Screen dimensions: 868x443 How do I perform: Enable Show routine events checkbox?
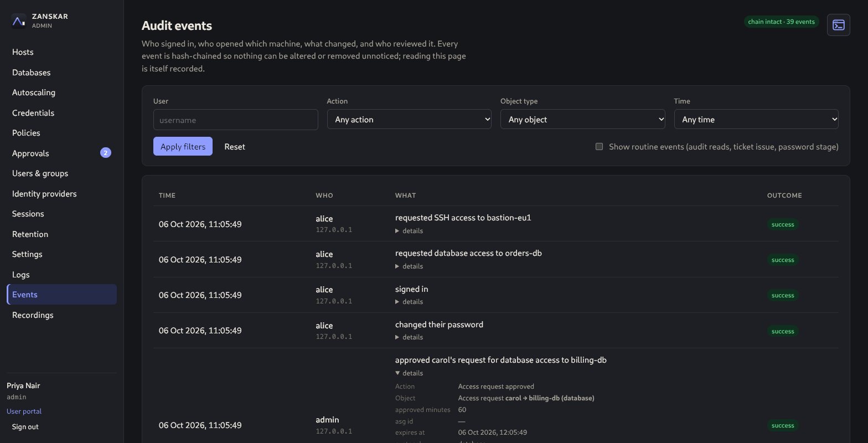click(599, 147)
